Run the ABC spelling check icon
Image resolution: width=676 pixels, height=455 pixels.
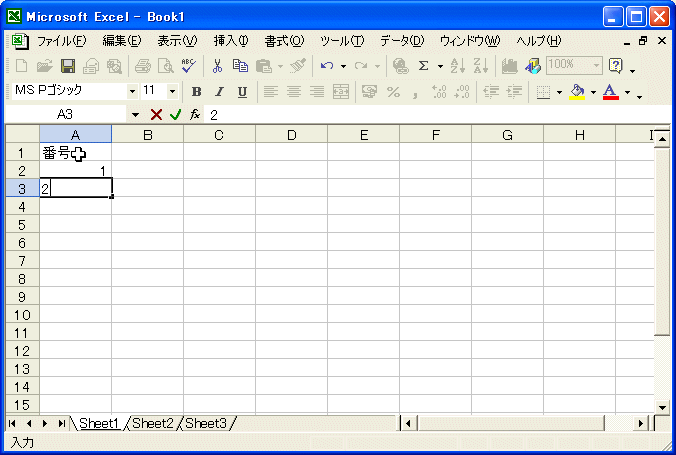coord(189,66)
